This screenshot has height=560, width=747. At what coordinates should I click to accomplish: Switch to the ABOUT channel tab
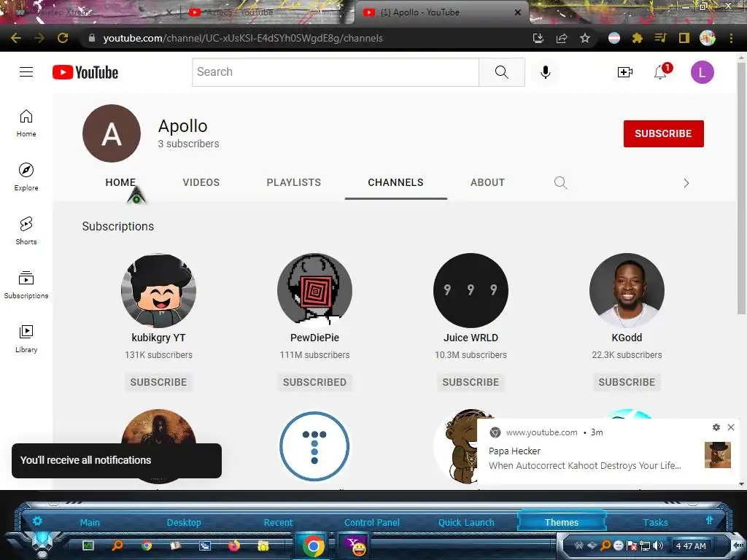pyautogui.click(x=487, y=182)
